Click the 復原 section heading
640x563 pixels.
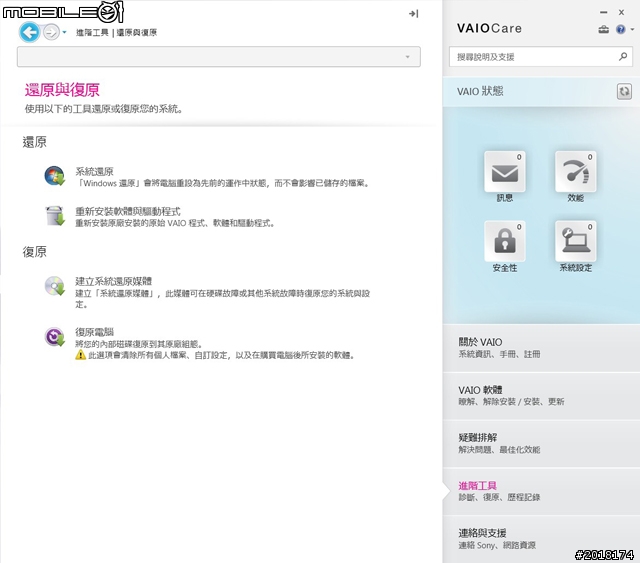tap(35, 251)
